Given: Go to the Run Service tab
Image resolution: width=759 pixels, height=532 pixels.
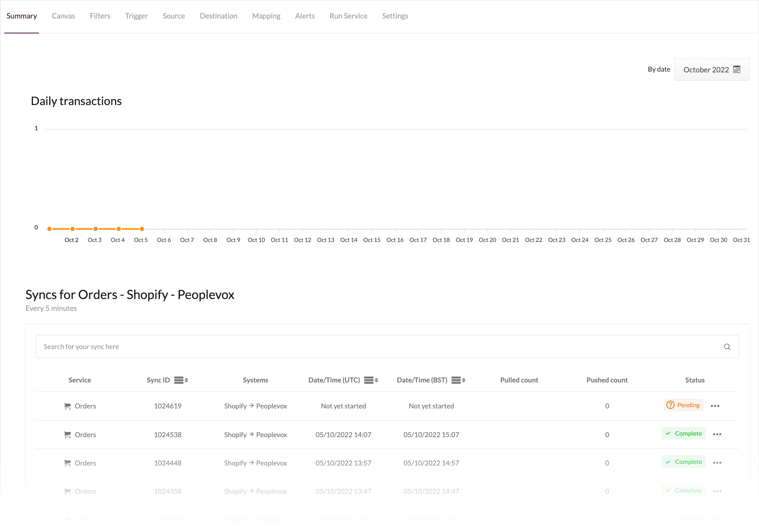Looking at the screenshot, I should pos(348,16).
